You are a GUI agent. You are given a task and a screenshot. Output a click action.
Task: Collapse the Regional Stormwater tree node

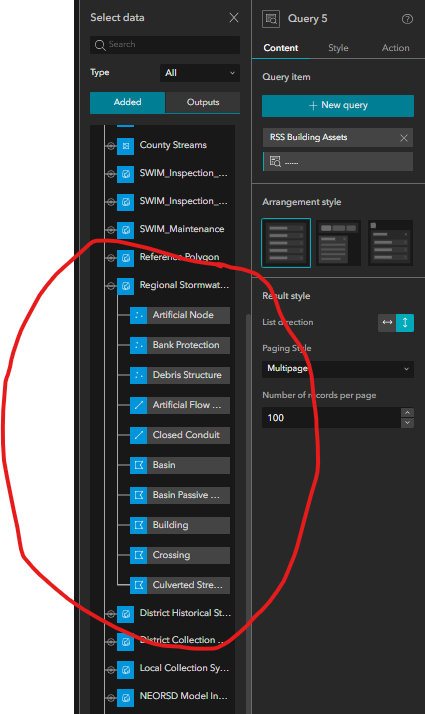pyautogui.click(x=110, y=286)
